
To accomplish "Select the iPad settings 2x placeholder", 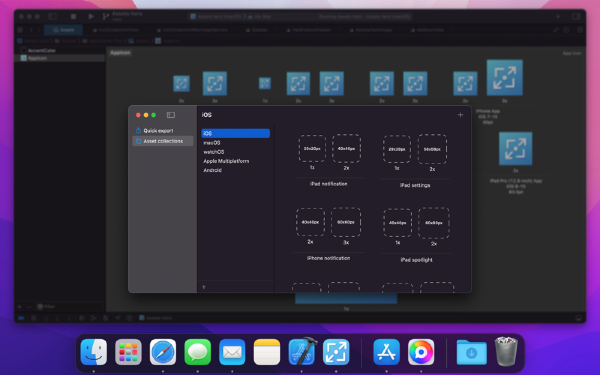I will 432,149.
